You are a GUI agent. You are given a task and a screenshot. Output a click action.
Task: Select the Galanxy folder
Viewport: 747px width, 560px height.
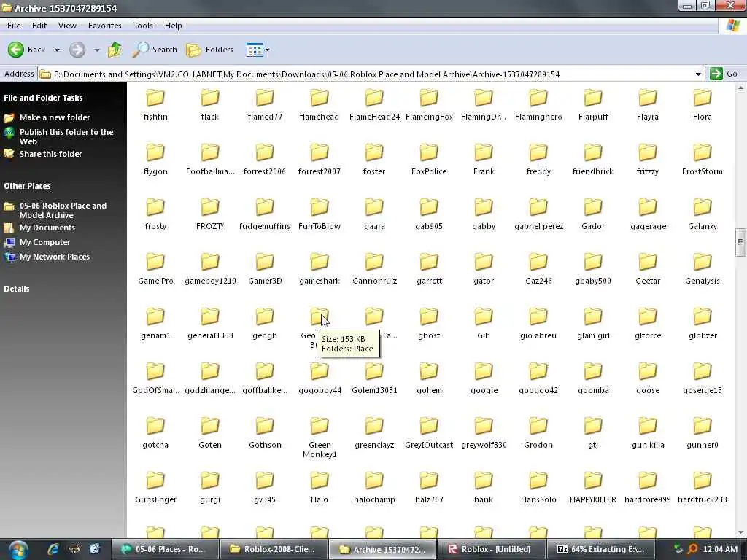pyautogui.click(x=703, y=214)
